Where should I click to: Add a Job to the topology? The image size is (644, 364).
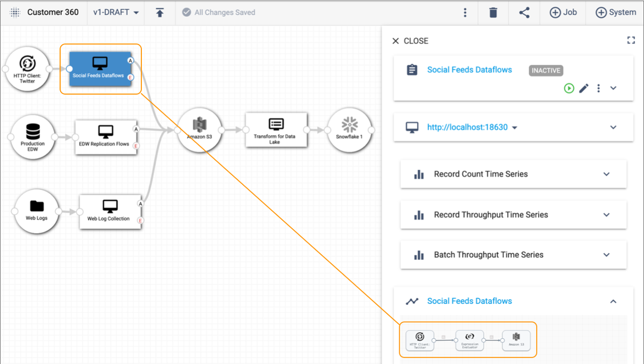(x=563, y=12)
